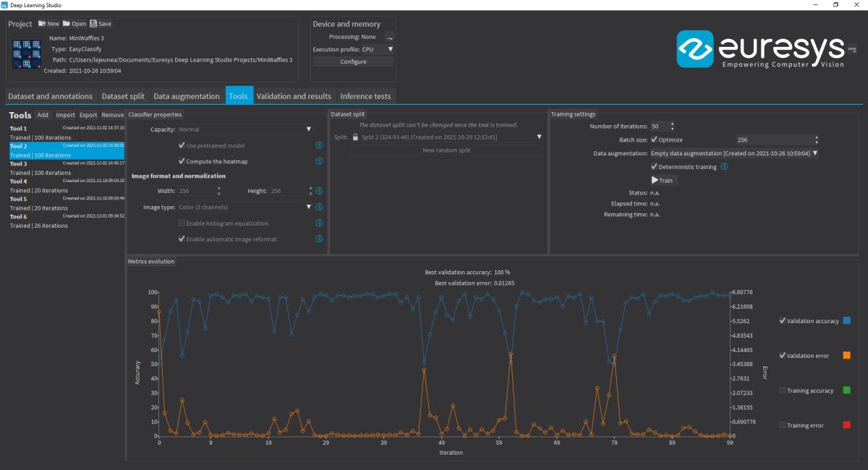Click green Training accuracy color swatch
The image size is (868, 470).
(847, 390)
